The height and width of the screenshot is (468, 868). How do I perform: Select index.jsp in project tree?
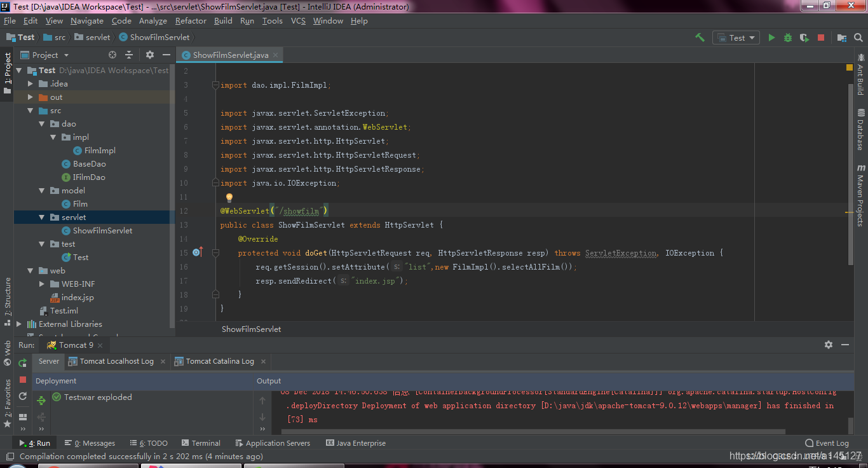pos(72,297)
